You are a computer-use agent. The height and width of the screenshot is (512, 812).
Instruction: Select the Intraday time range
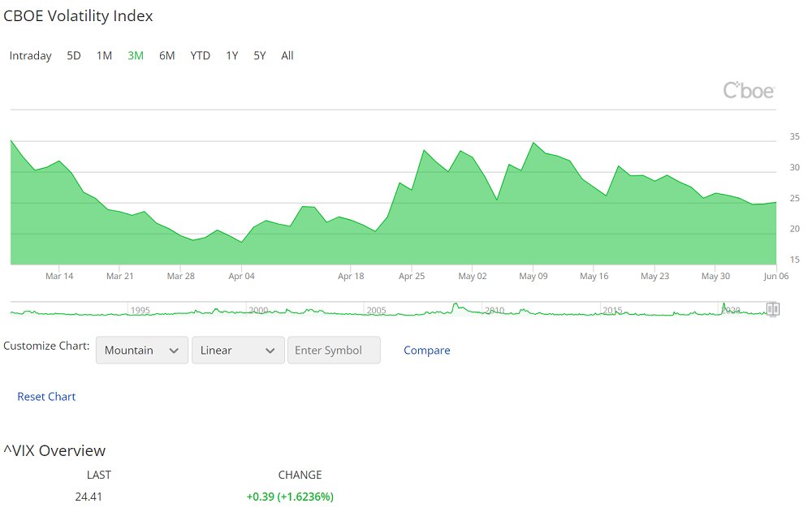tap(31, 56)
